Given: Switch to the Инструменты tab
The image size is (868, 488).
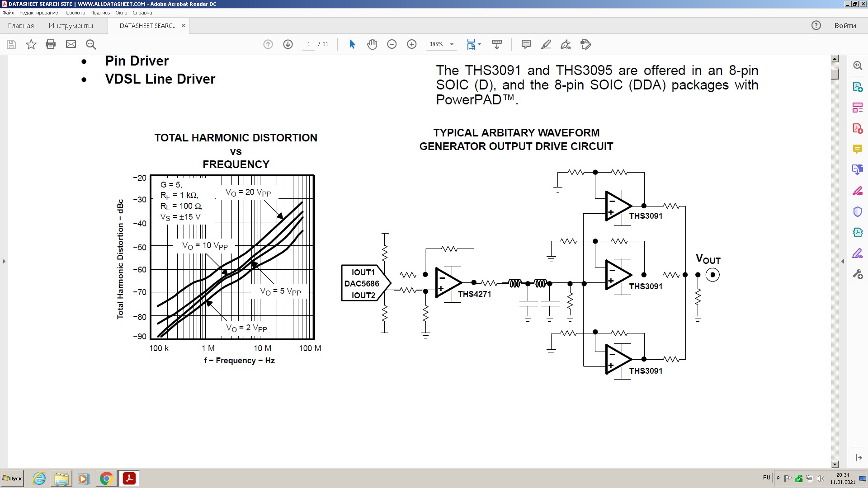Looking at the screenshot, I should click(x=71, y=26).
